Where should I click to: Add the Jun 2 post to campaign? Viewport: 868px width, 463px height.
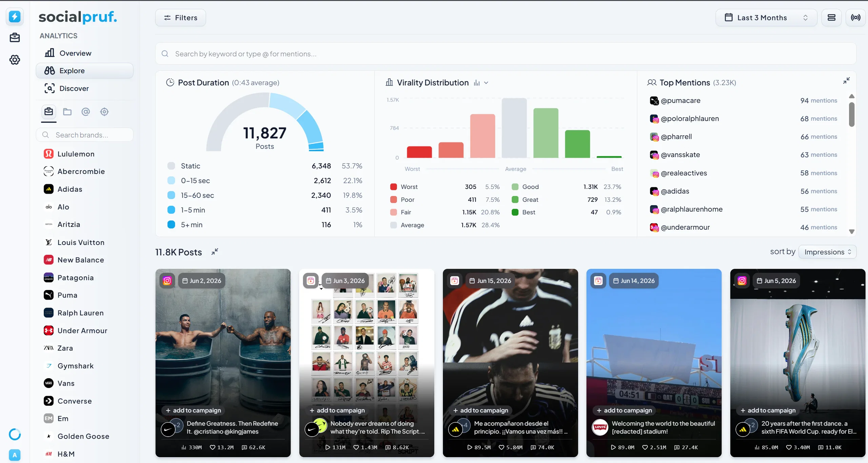193,410
